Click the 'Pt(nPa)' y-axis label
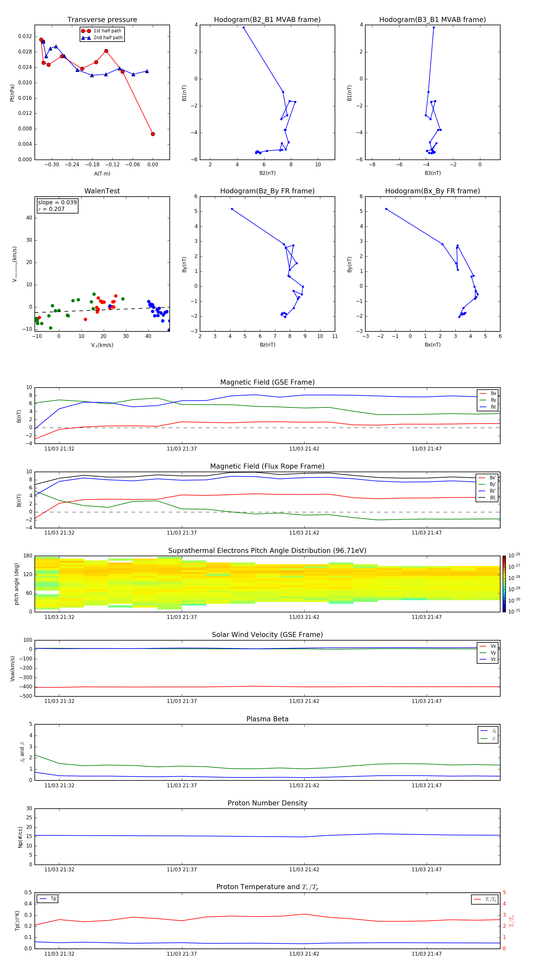535x980 pixels. [x=12, y=93]
